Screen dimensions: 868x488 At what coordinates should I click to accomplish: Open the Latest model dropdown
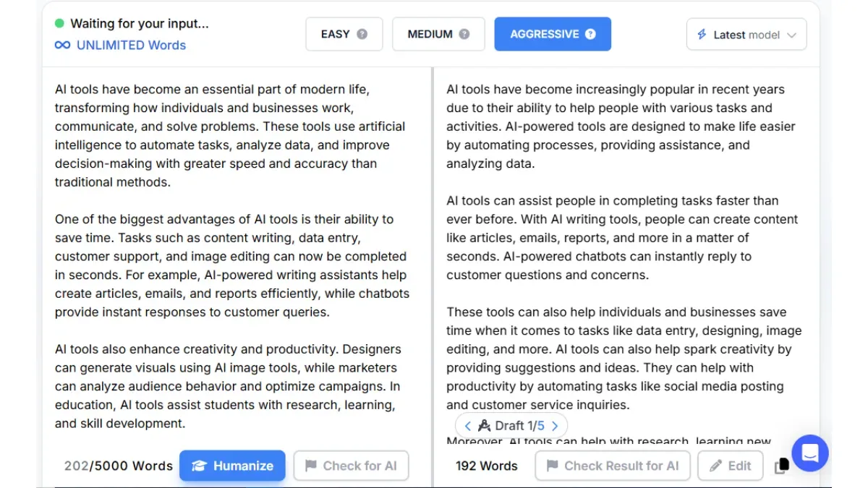click(746, 34)
